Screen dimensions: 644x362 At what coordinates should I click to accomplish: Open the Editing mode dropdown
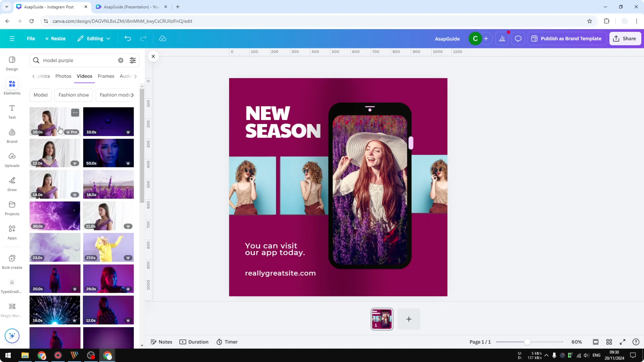pyautogui.click(x=94, y=38)
